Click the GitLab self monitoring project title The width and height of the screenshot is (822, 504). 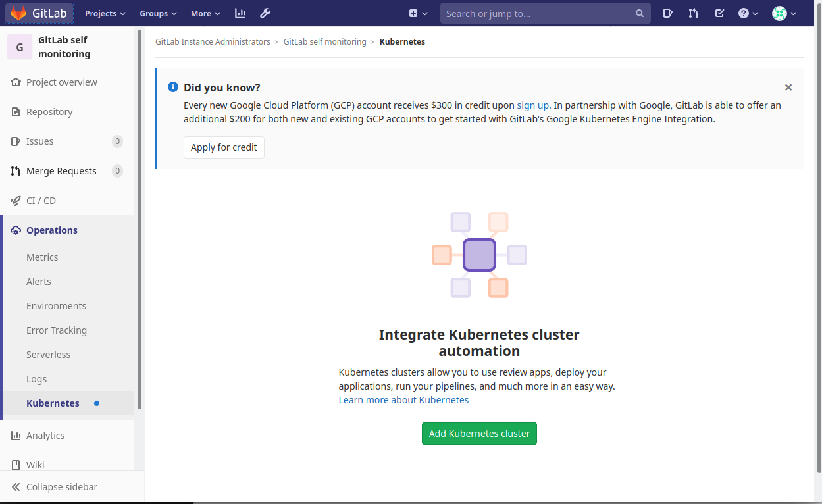[64, 47]
